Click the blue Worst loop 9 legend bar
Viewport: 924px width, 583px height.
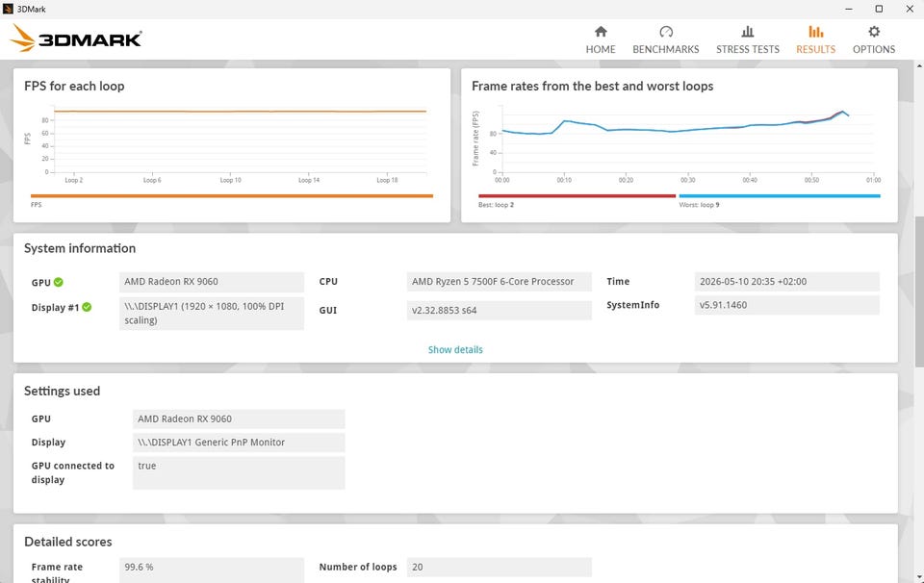780,196
